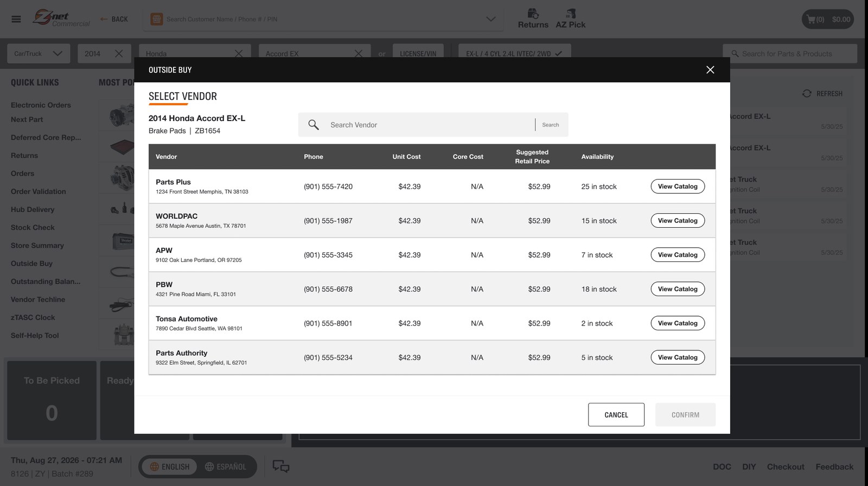Click the To Be Picked tile

point(52,400)
